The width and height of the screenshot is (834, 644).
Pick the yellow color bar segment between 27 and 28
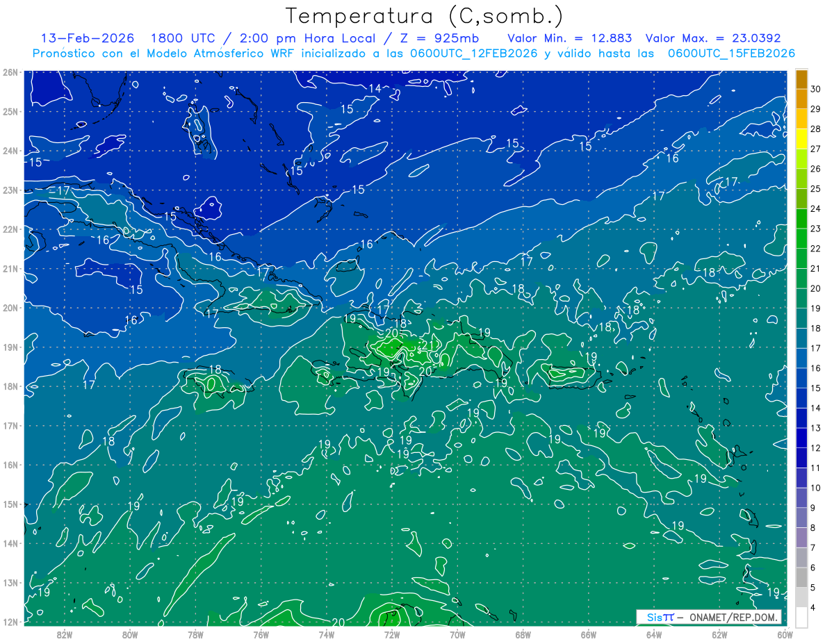click(801, 139)
